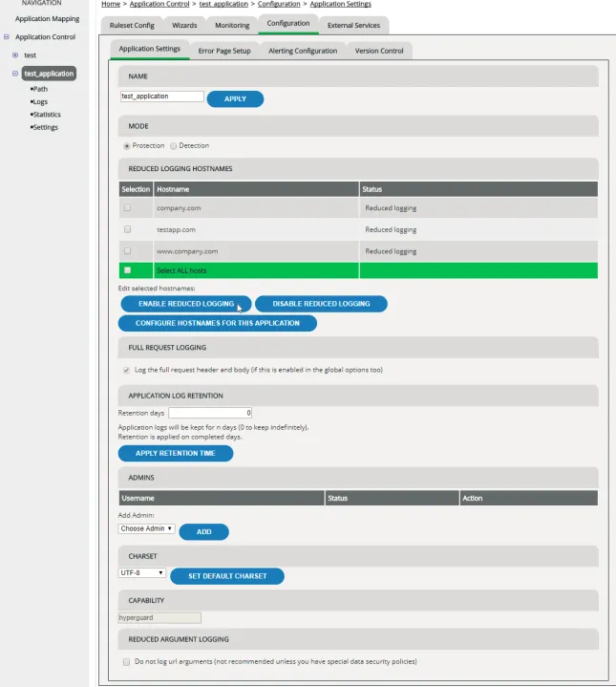The height and width of the screenshot is (687, 616).
Task: Click Apply Retention Time button
Action: tap(176, 454)
